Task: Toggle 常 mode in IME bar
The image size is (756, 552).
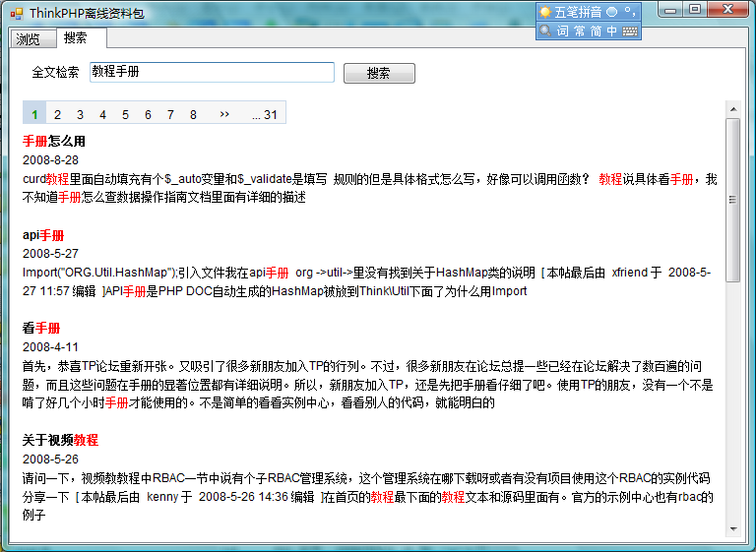Action: tap(580, 31)
